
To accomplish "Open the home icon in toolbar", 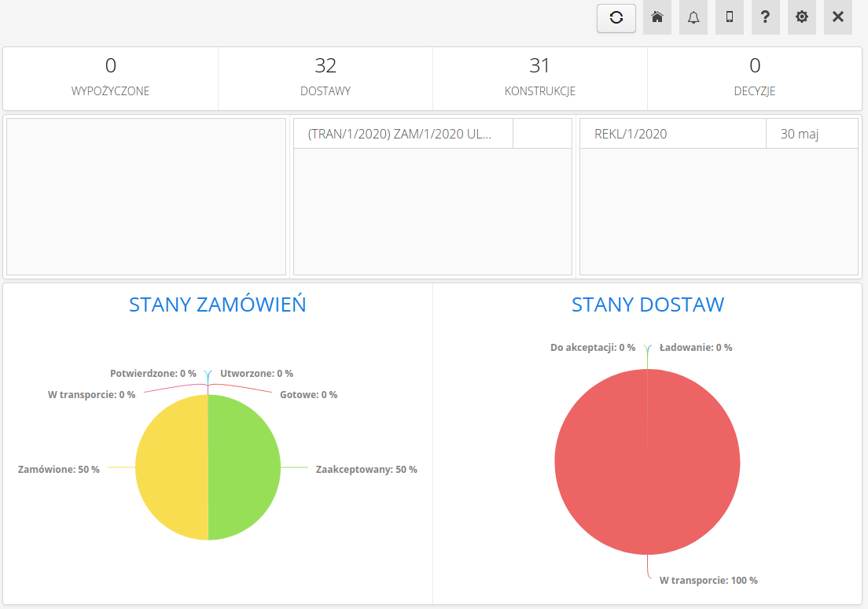I will click(x=657, y=17).
